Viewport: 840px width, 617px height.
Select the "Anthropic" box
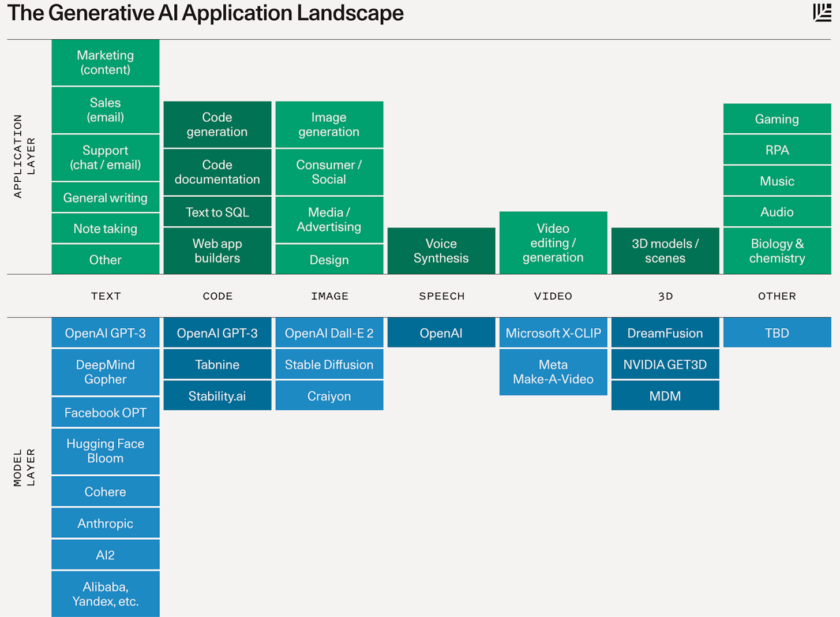pyautogui.click(x=106, y=523)
